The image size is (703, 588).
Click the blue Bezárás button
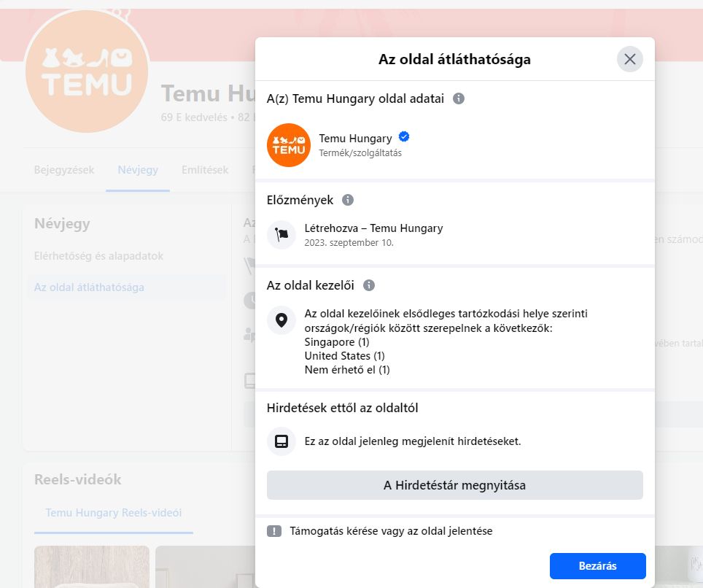(598, 566)
